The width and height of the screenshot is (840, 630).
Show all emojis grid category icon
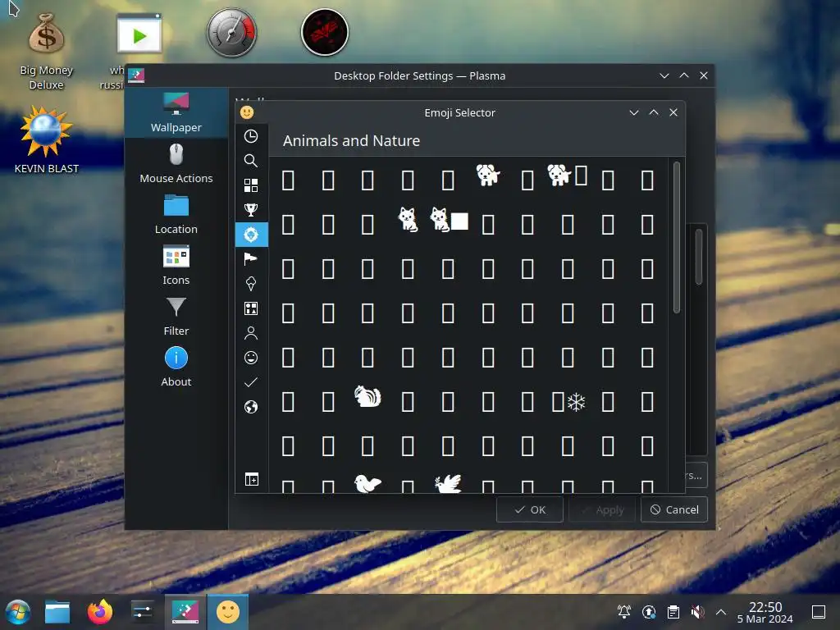[x=251, y=185]
